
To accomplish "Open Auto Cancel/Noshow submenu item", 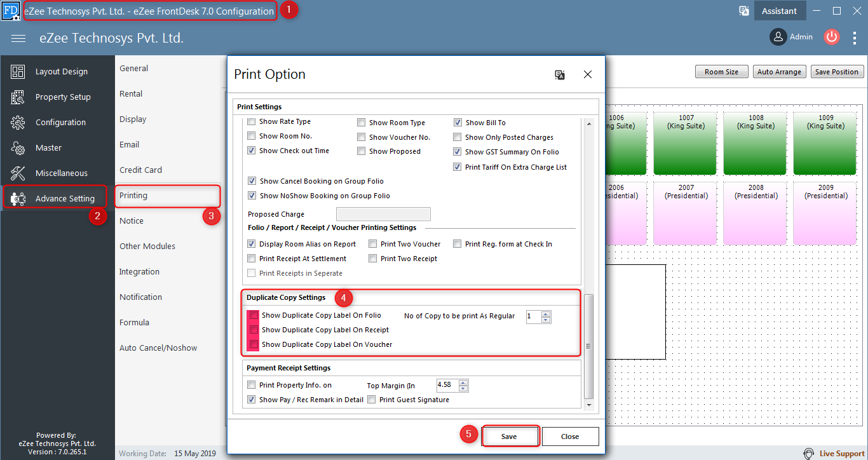I will click(x=158, y=348).
